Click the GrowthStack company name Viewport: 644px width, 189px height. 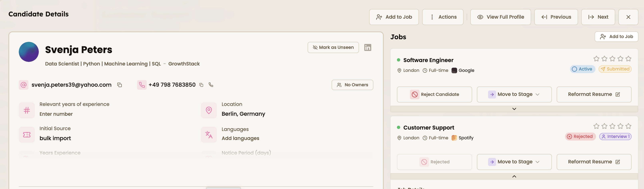184,64
